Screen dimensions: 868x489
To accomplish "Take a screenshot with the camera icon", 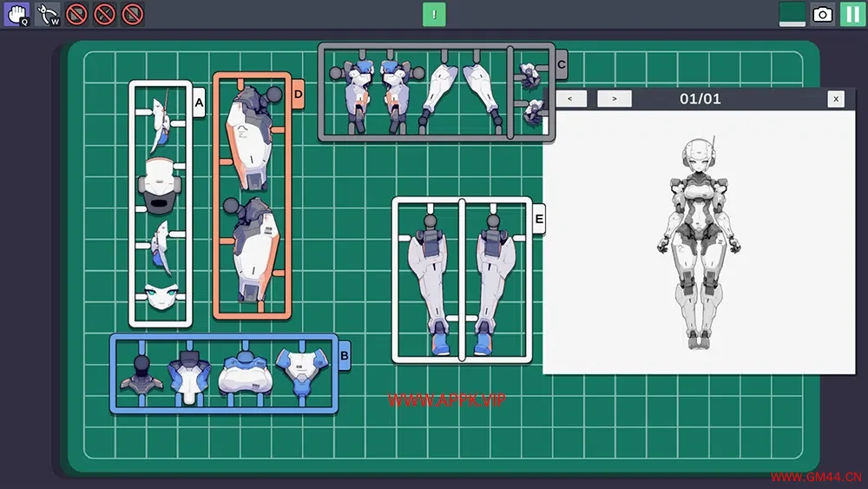I will click(x=822, y=14).
